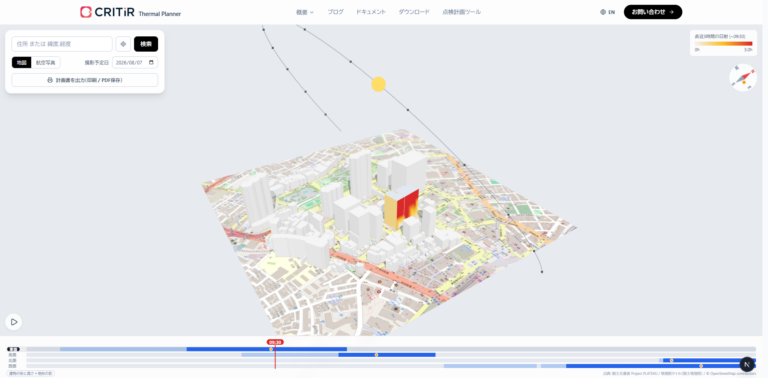The image size is (768, 378).
Task: Click the highlighted red-orange heatmap building
Action: [x=401, y=208]
